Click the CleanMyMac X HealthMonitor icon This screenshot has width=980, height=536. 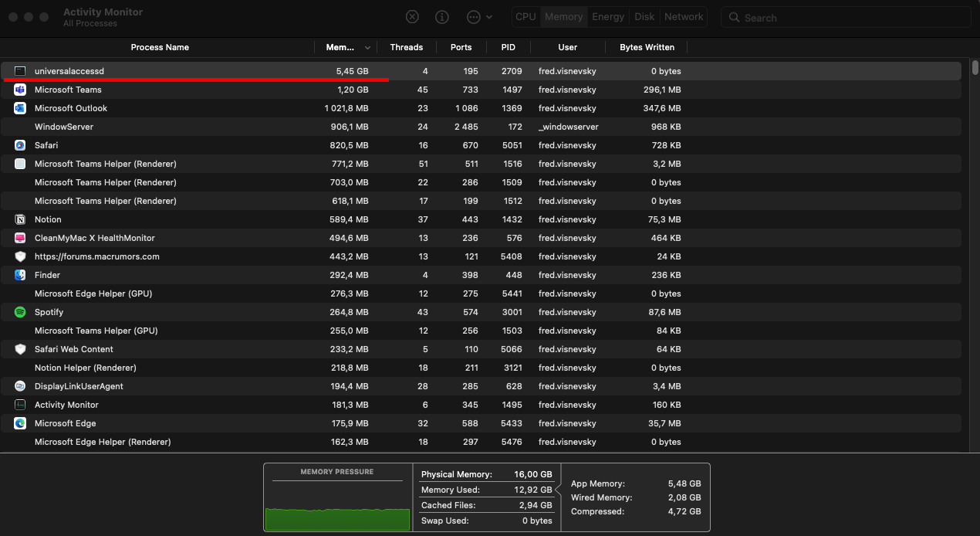(20, 238)
